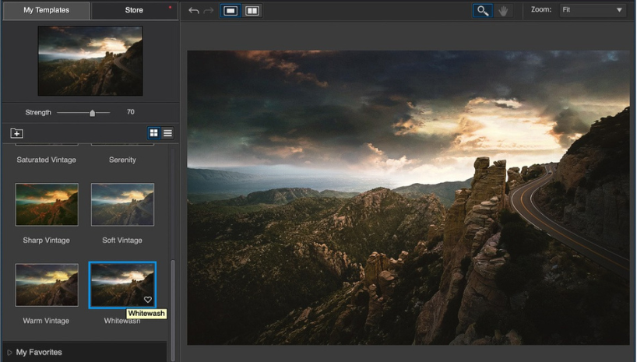Open the Zoom Fit dropdown
This screenshot has height=362, width=644.
click(x=593, y=10)
